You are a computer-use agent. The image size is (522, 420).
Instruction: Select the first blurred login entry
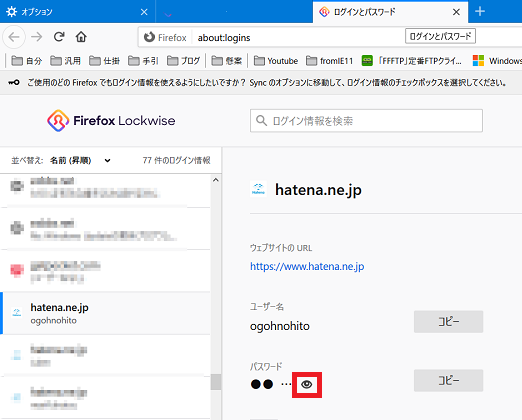(105, 189)
